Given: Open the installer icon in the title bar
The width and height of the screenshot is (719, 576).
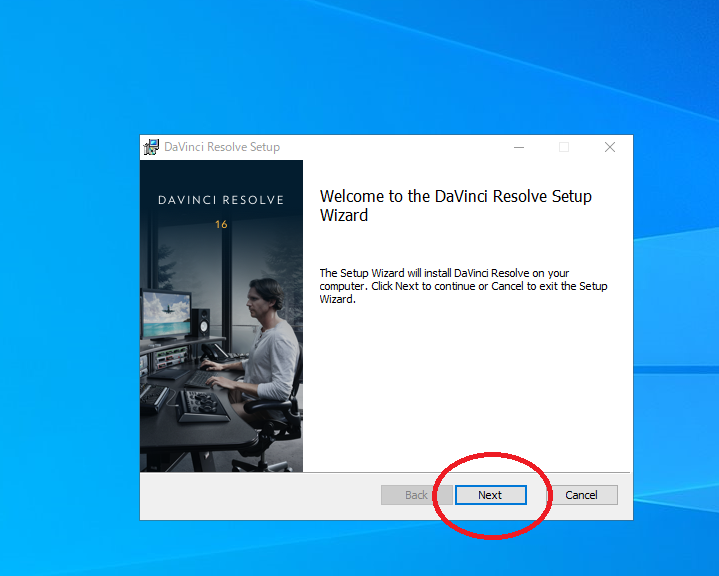Looking at the screenshot, I should [152, 147].
